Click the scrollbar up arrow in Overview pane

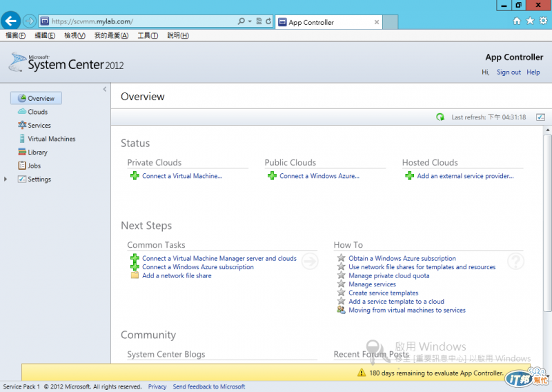547,130
